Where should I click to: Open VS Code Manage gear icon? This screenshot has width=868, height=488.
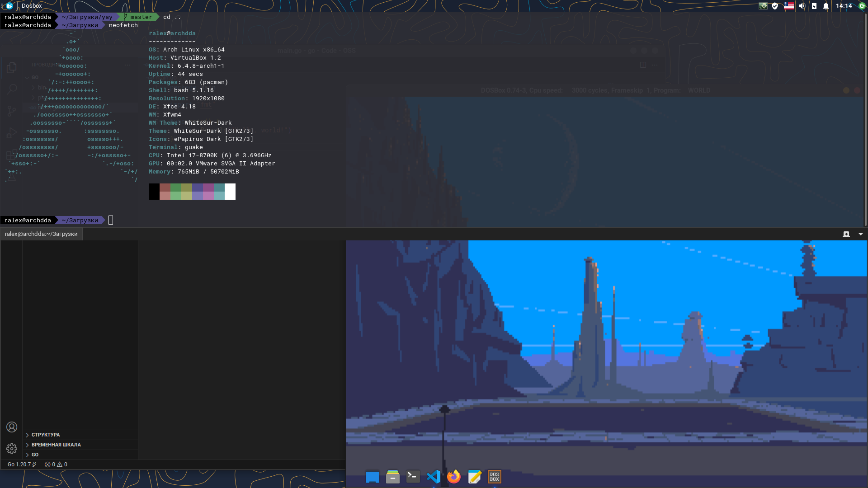[x=12, y=448]
